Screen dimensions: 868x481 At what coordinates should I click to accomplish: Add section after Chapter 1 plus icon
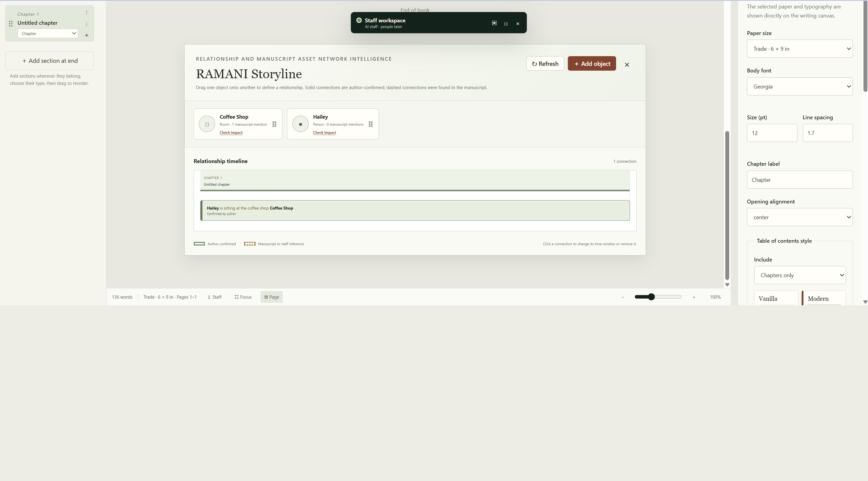pos(87,35)
